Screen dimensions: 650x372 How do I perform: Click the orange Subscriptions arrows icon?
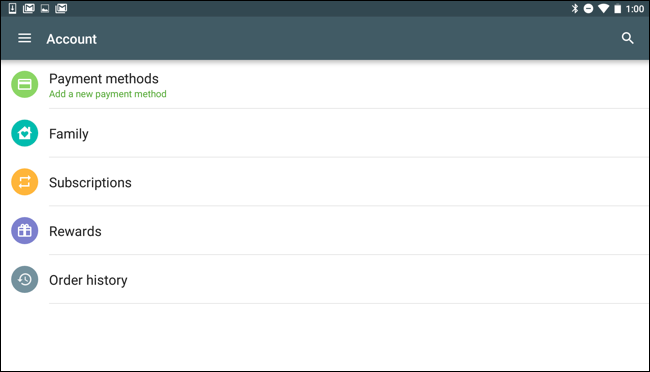[24, 182]
